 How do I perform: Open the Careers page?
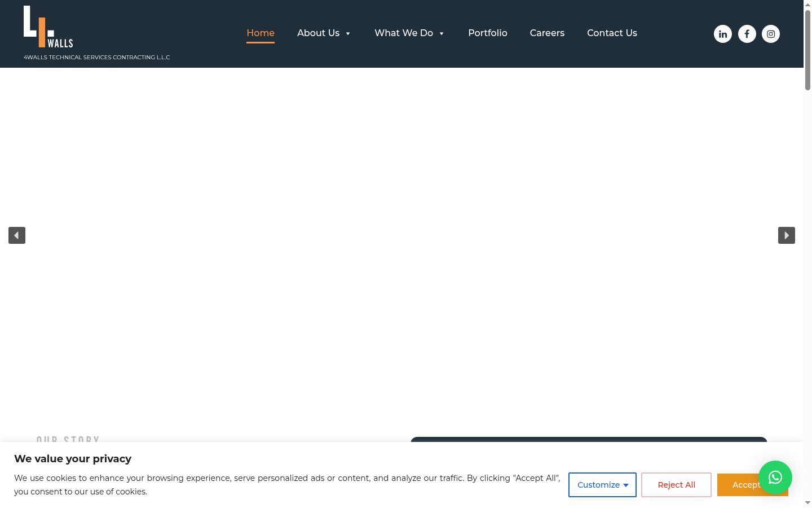tap(547, 33)
